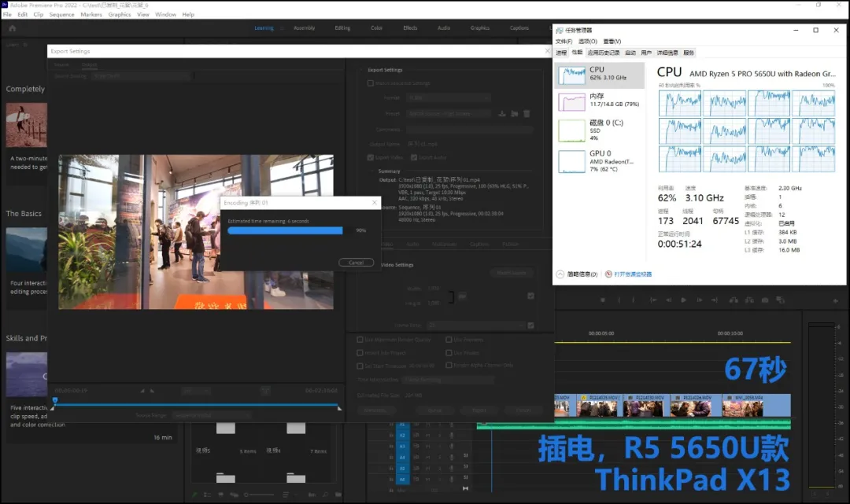Click the Delete Preset trash icon
850x504 pixels.
[x=527, y=114]
